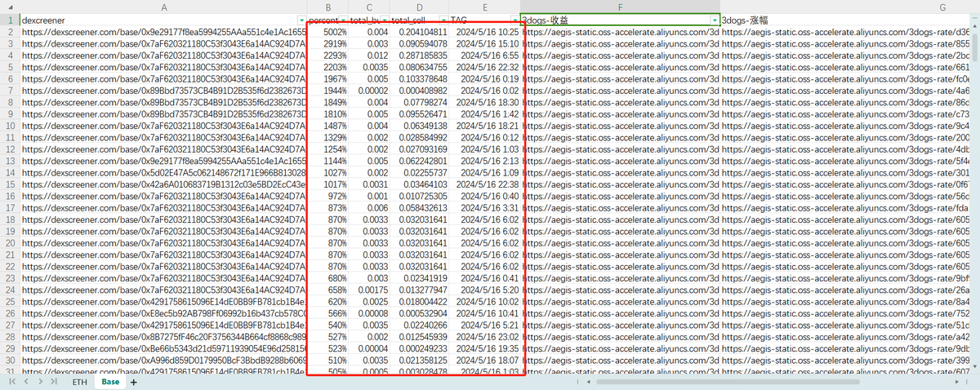Select the cell showing 2919%
The height and width of the screenshot is (390, 980).
pos(329,43)
